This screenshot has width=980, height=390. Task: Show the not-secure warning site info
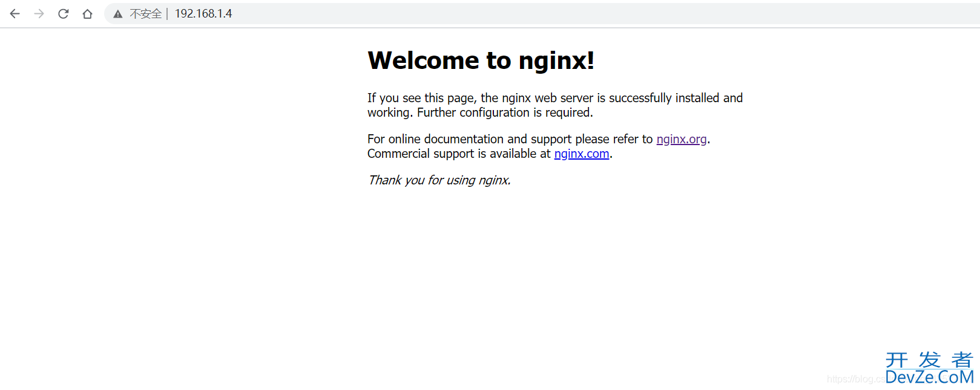pyautogui.click(x=138, y=14)
